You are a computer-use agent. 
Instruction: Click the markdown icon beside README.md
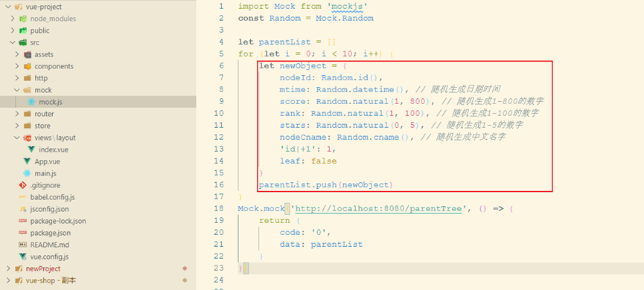(23, 245)
